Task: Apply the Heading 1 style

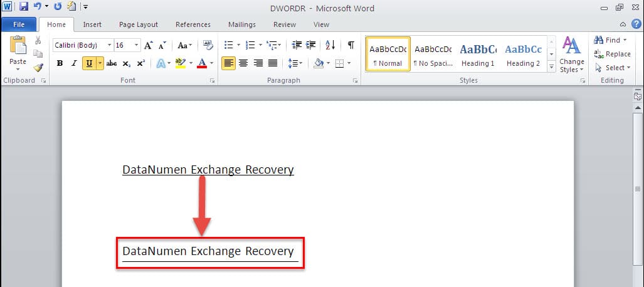Action: pyautogui.click(x=478, y=54)
